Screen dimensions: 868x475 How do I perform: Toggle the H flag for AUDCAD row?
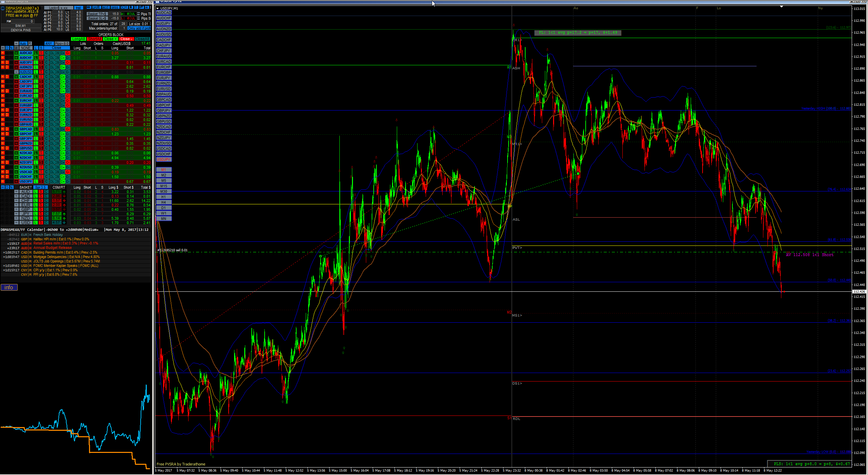[x=3, y=53]
